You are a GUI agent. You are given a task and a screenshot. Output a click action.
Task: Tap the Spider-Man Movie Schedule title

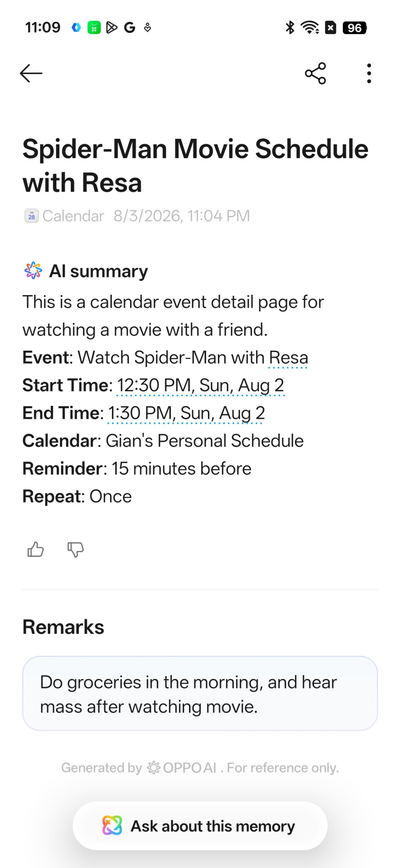(x=195, y=165)
